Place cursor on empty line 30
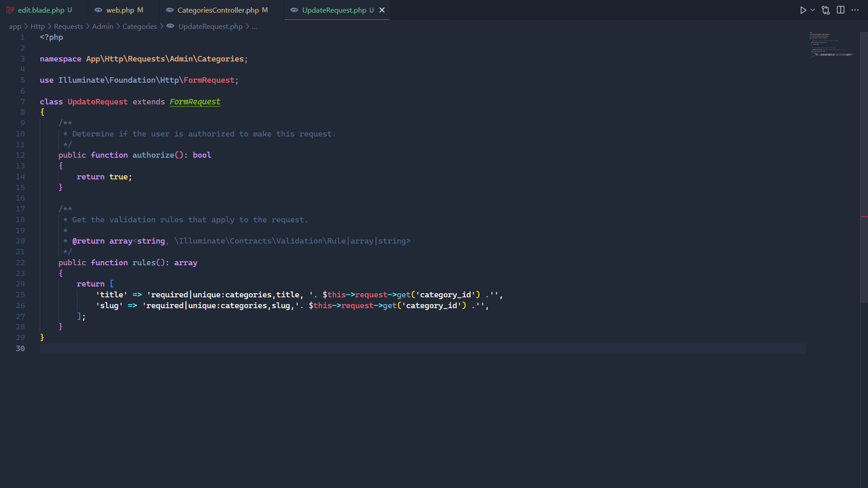Screen dimensions: 868x488 pos(423,348)
